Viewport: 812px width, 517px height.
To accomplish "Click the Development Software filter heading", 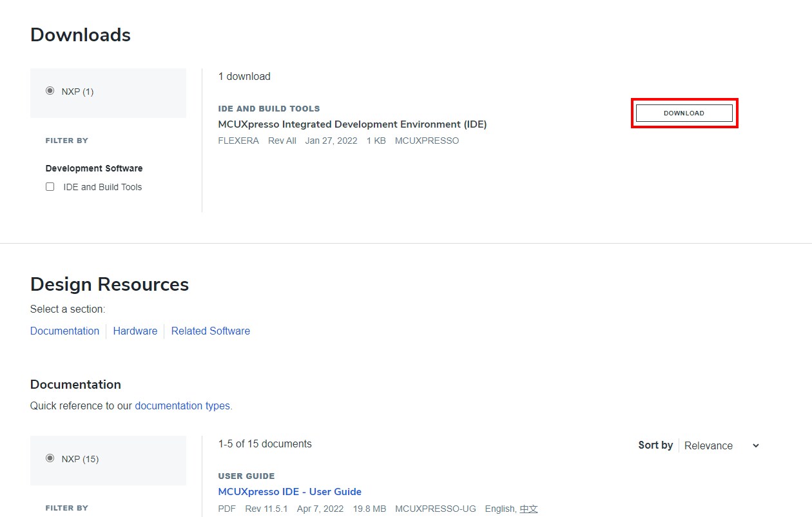I will [x=94, y=168].
